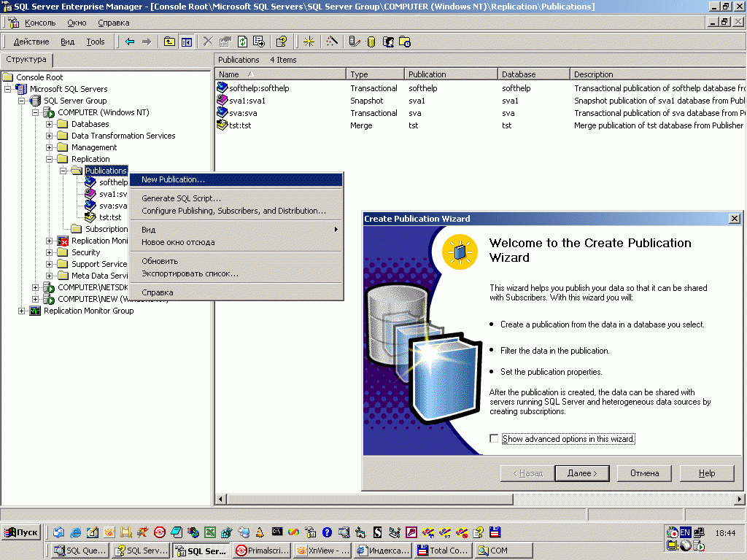
Task: Choose Обновить in context menu
Action: pyautogui.click(x=236, y=261)
